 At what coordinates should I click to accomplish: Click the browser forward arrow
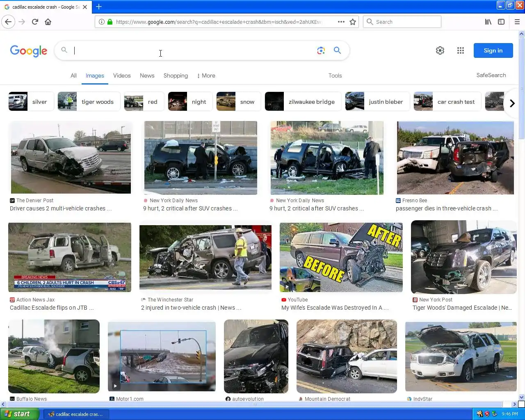[x=22, y=22]
